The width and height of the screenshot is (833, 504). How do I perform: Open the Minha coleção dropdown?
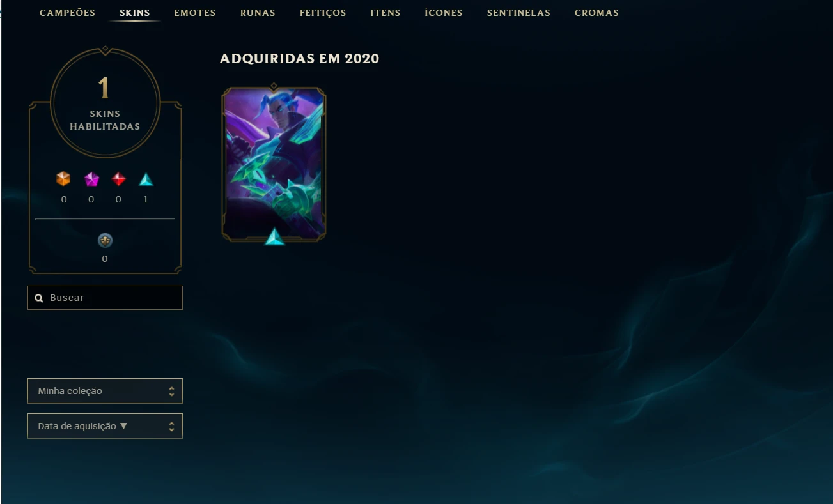tap(105, 391)
